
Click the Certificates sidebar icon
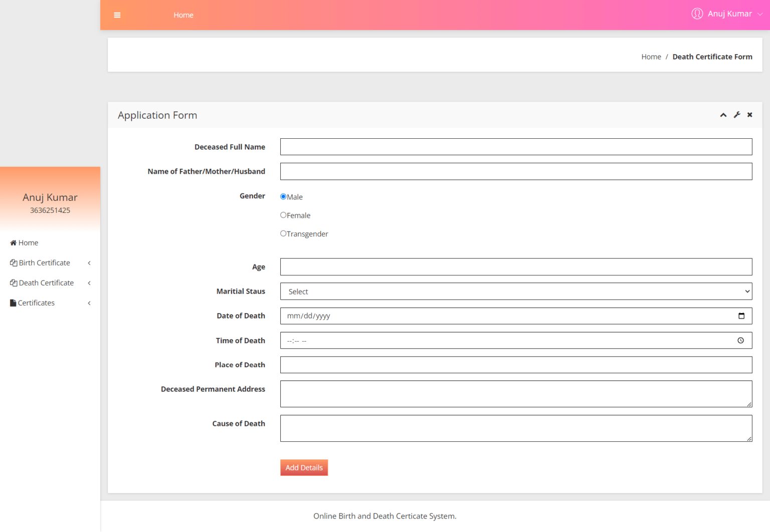(12, 303)
